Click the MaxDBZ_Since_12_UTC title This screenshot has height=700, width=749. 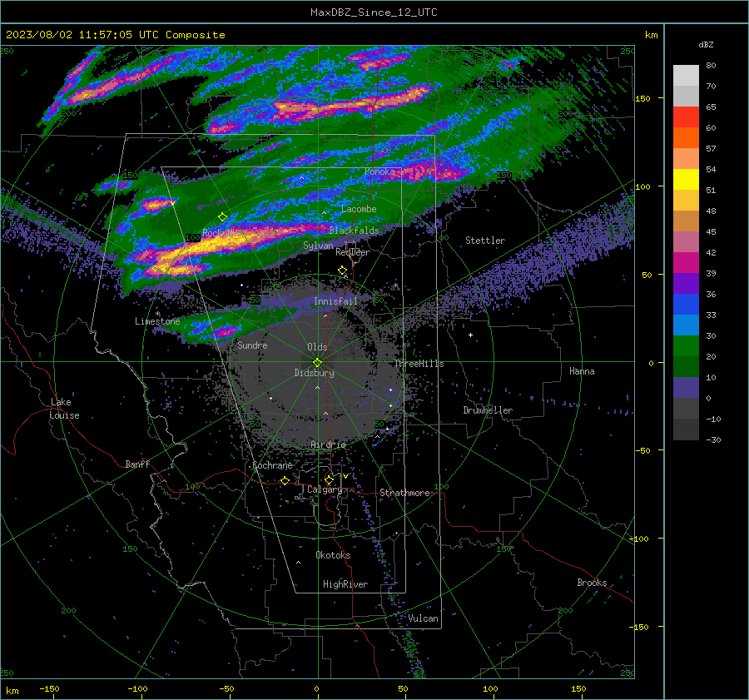click(x=374, y=12)
